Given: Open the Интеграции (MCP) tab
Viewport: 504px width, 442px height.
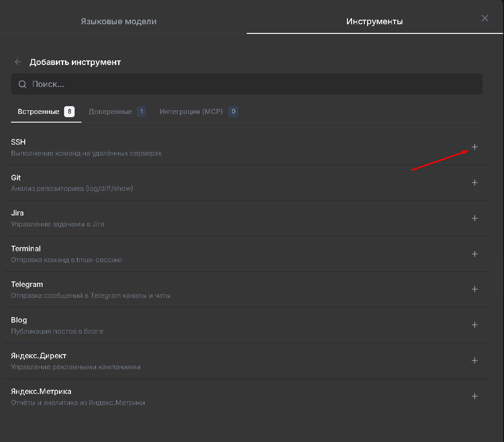Looking at the screenshot, I should [199, 112].
